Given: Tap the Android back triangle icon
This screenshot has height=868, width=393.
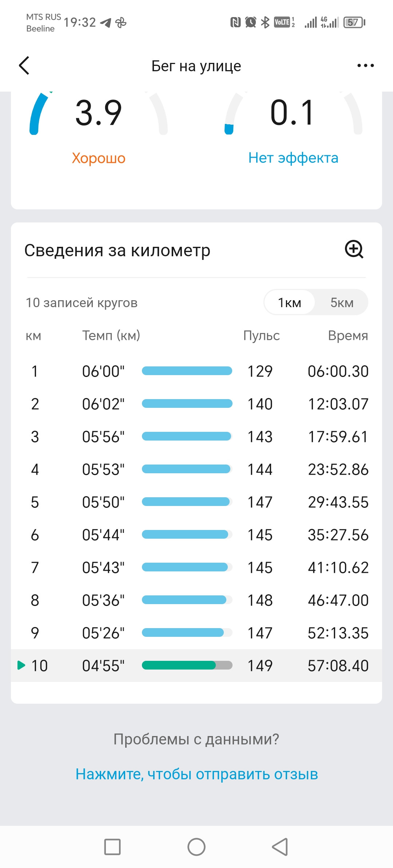Looking at the screenshot, I should (x=280, y=847).
